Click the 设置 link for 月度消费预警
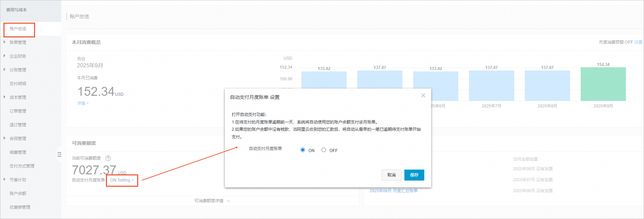Viewport: 644px width, 219px height. [x=638, y=42]
